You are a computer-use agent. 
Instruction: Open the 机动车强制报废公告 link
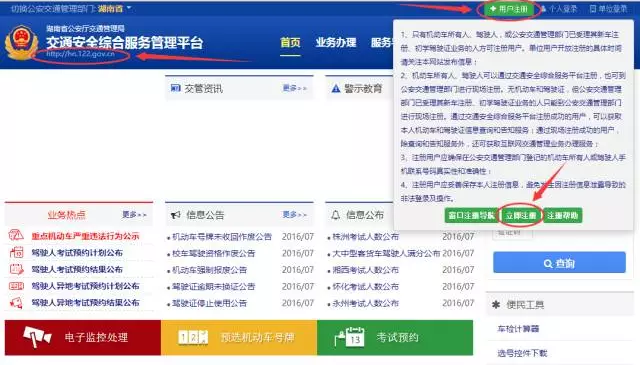click(210, 270)
